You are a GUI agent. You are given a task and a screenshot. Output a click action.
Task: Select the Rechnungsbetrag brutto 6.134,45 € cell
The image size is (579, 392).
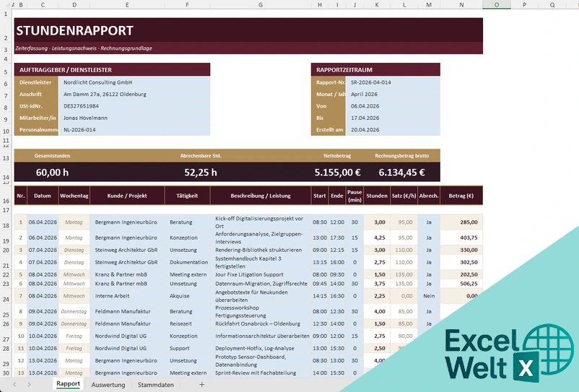[401, 173]
